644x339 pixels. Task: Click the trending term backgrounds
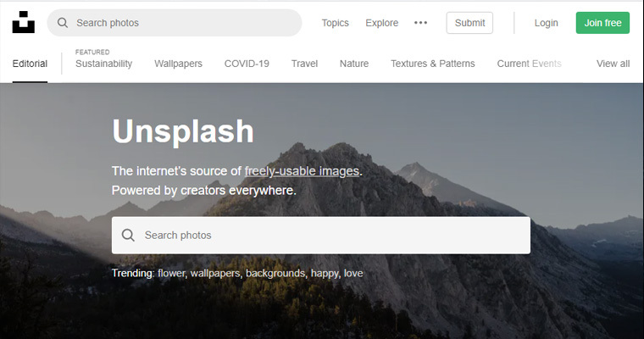click(275, 273)
